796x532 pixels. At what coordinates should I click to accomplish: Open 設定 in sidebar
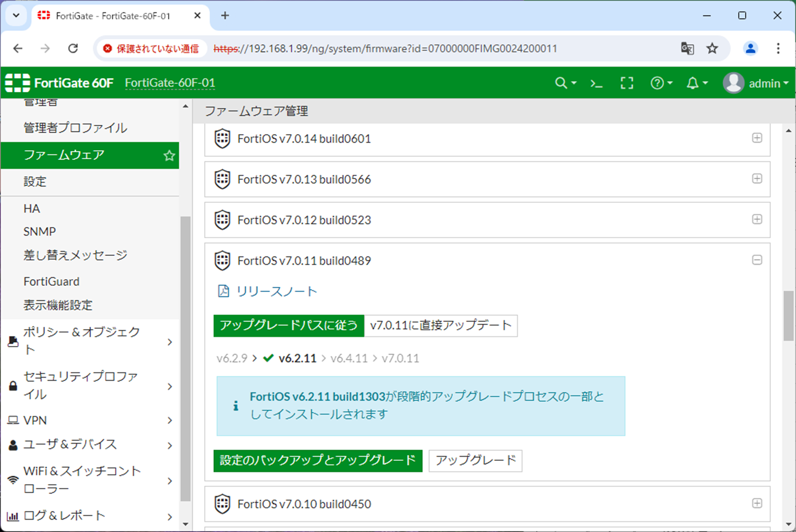pyautogui.click(x=35, y=182)
